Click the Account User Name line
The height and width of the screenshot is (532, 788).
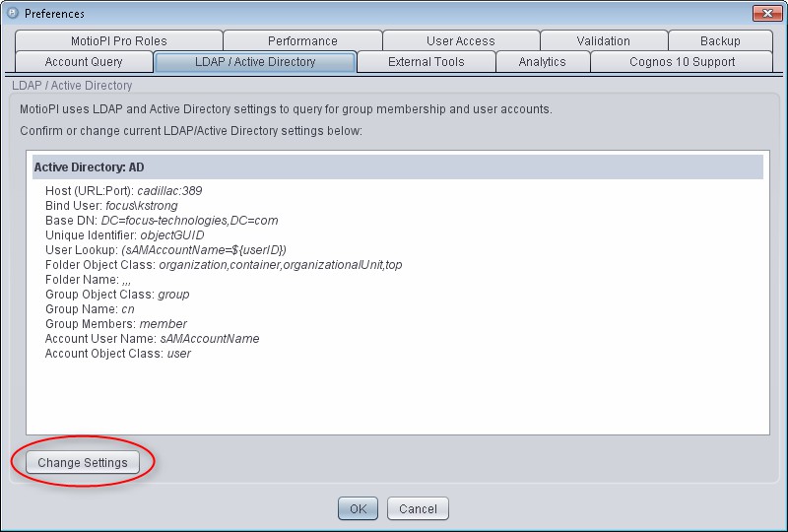[x=153, y=338]
